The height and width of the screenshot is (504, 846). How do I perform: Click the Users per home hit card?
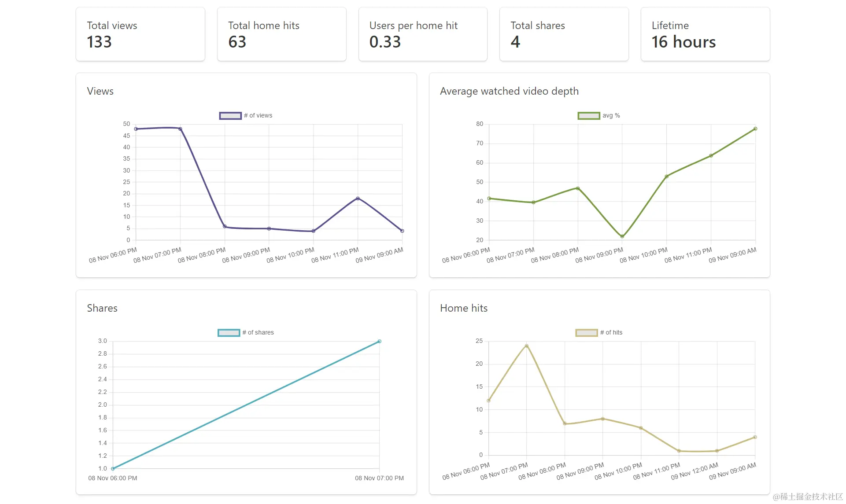422,34
